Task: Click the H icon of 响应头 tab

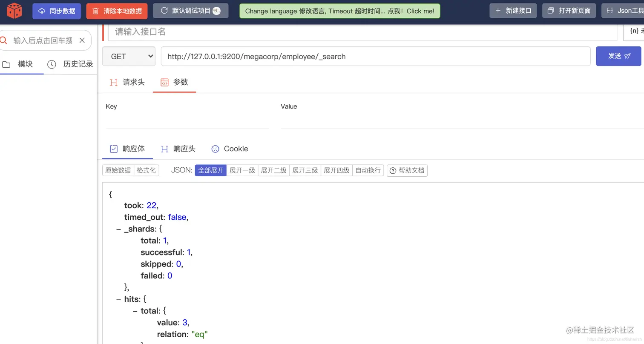Action: (164, 149)
